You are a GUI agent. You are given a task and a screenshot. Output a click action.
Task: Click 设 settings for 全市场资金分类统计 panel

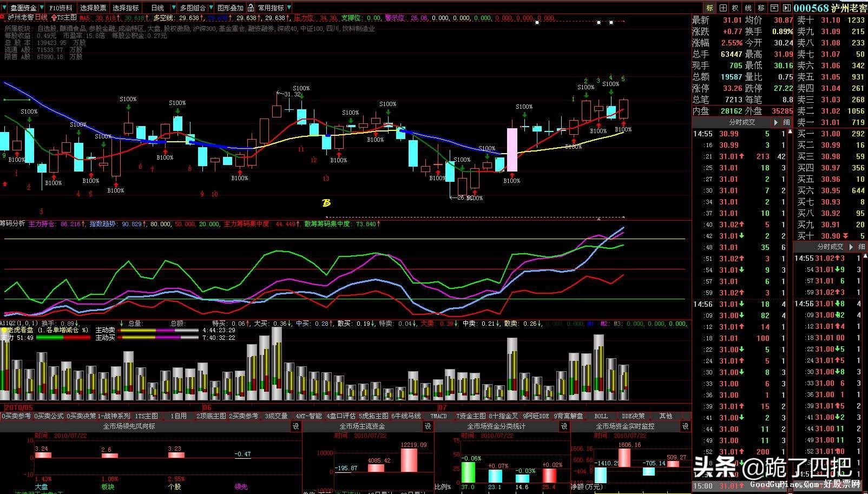point(564,426)
